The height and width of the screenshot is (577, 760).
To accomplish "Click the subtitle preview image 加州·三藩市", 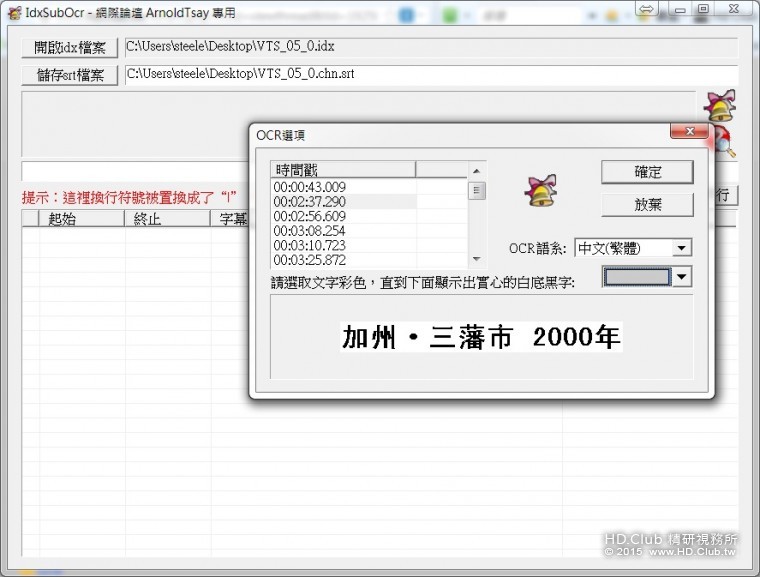I will click(481, 337).
